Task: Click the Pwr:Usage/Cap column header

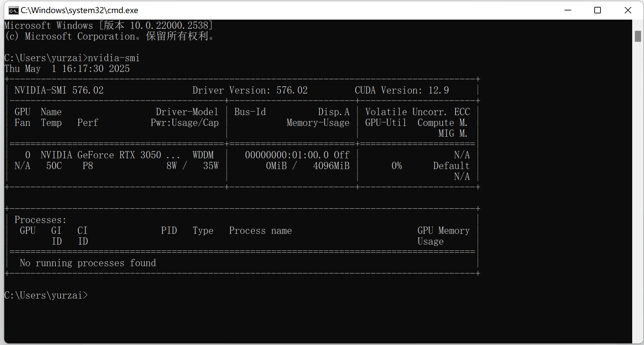Action: pyautogui.click(x=185, y=123)
